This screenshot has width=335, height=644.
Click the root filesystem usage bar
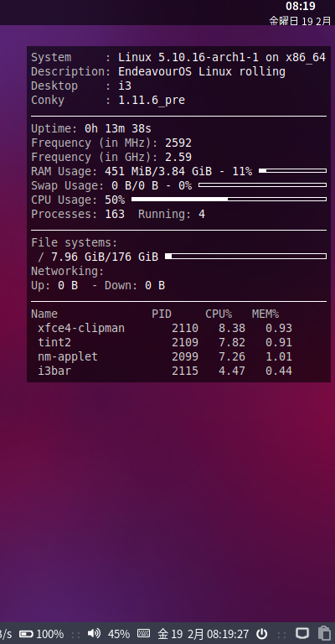pos(245,257)
